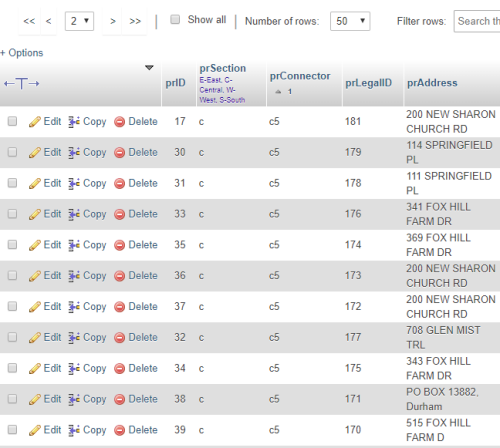
Task: Click the ascending sort arrow under prConnector
Action: [278, 92]
